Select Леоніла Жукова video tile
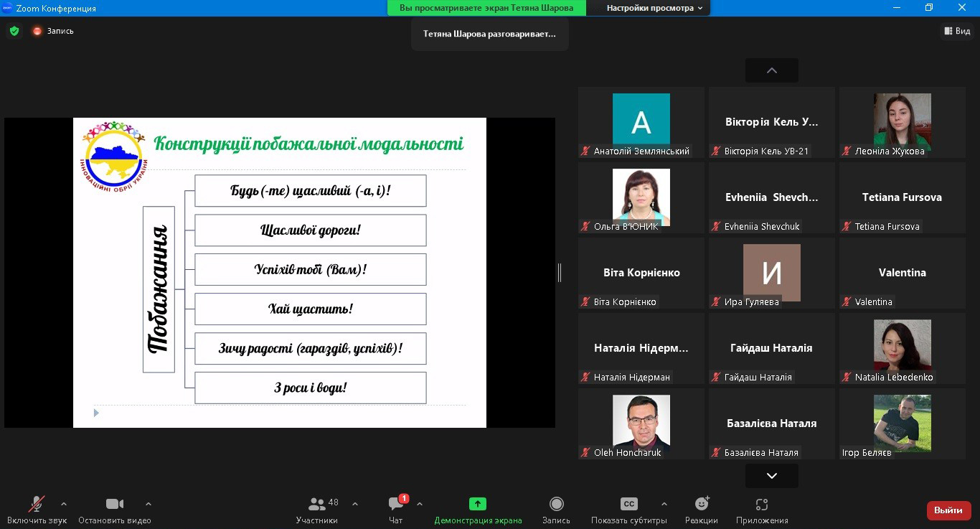This screenshot has width=980, height=529. pyautogui.click(x=903, y=122)
